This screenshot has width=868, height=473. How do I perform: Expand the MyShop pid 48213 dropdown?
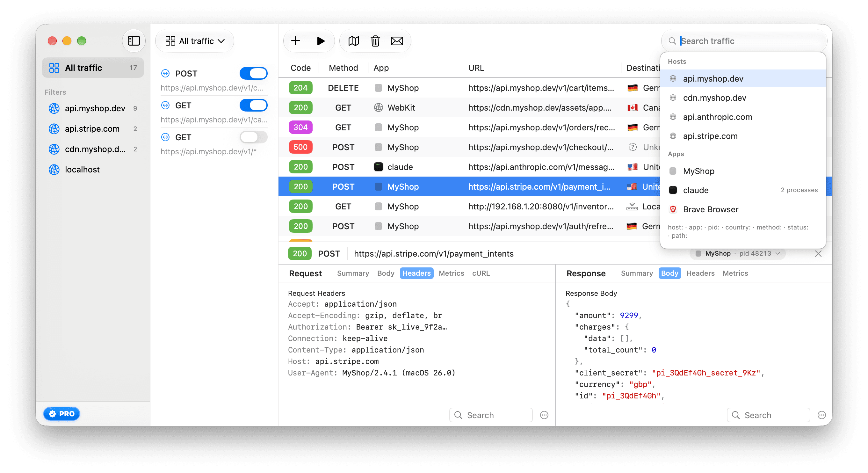(x=738, y=253)
